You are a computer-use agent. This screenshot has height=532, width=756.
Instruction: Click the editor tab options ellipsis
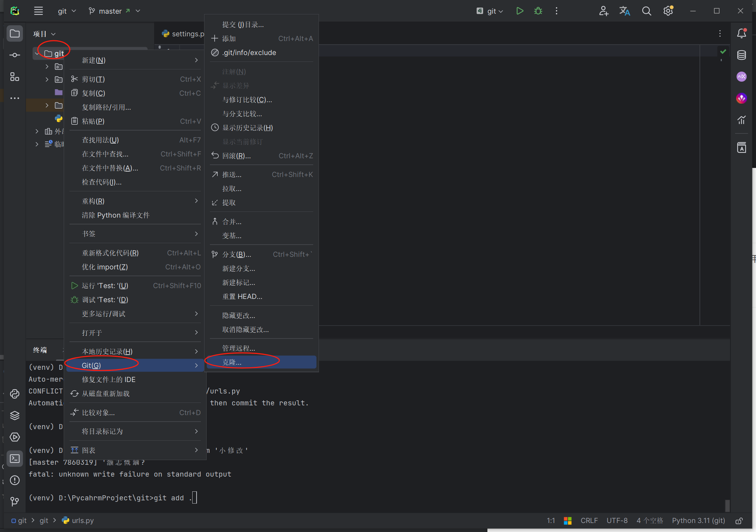click(720, 33)
